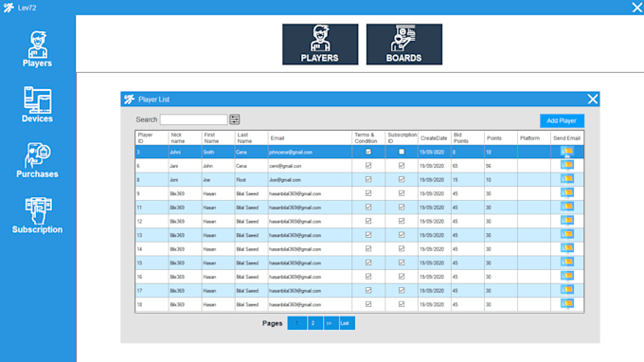Viewport: 644px width, 362px height.
Task: Select email cell johncena@gmail.com
Action: pyautogui.click(x=310, y=152)
